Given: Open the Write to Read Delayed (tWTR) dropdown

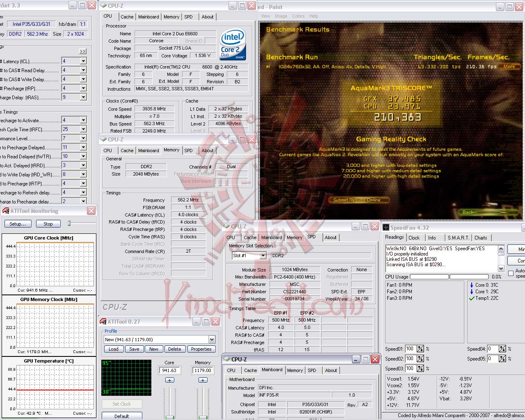Looking at the screenshot, I should click(83, 156).
